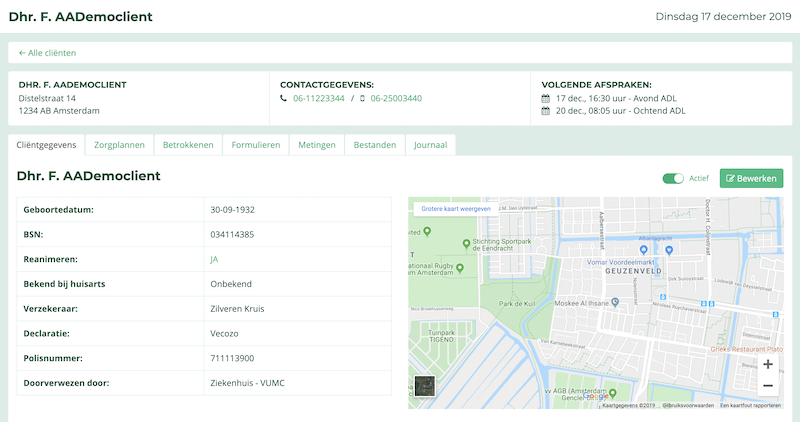This screenshot has width=800, height=422.
Task: Click the phone icon beside 06-11223344
Action: [284, 99]
